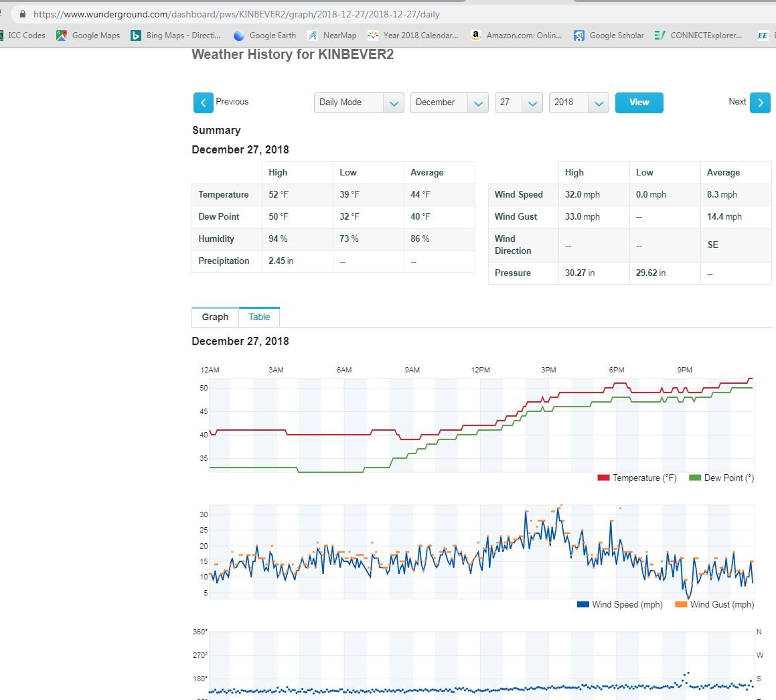Open the NearMap bookmark
This screenshot has height=700, width=776.
pyautogui.click(x=332, y=35)
